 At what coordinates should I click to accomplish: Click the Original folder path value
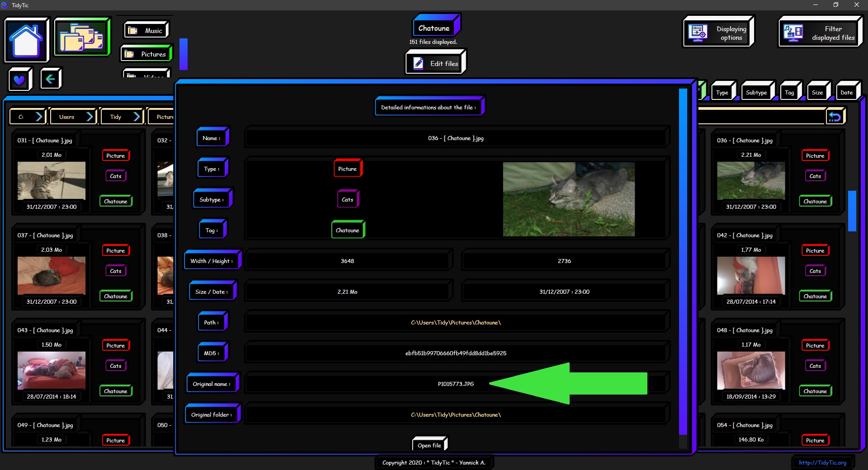click(456, 414)
